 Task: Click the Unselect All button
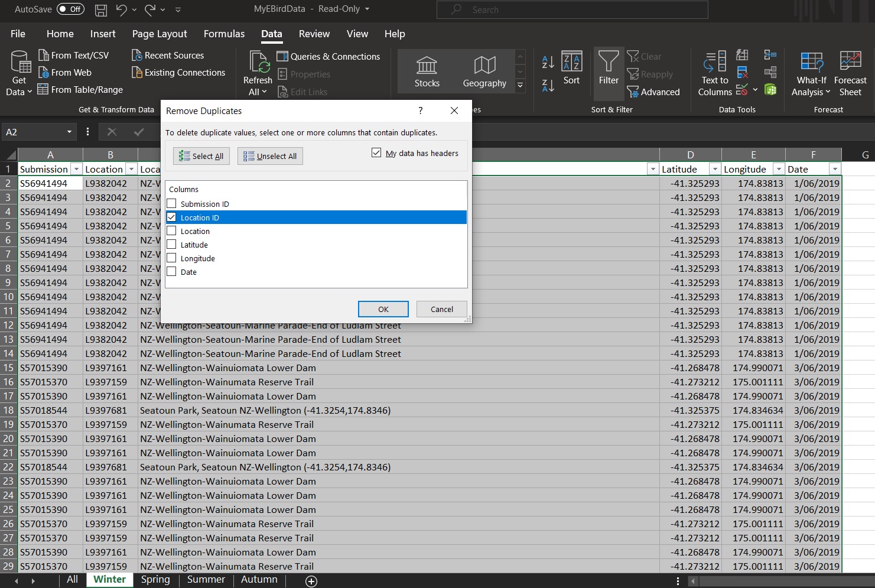pos(270,156)
